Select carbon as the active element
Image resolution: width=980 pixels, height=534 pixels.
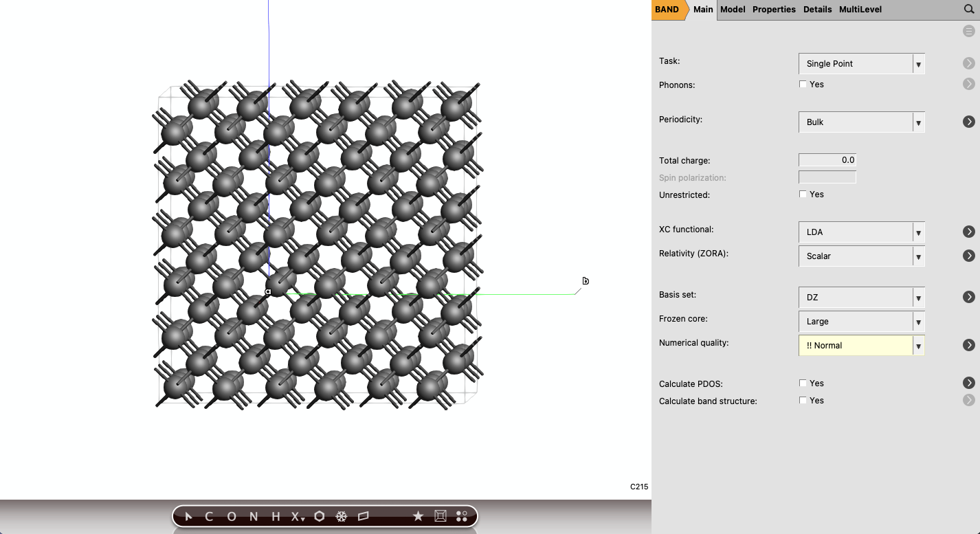[209, 516]
